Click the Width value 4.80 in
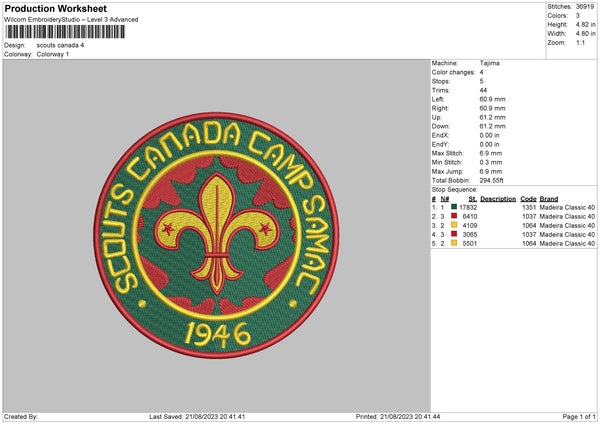 (x=585, y=34)
